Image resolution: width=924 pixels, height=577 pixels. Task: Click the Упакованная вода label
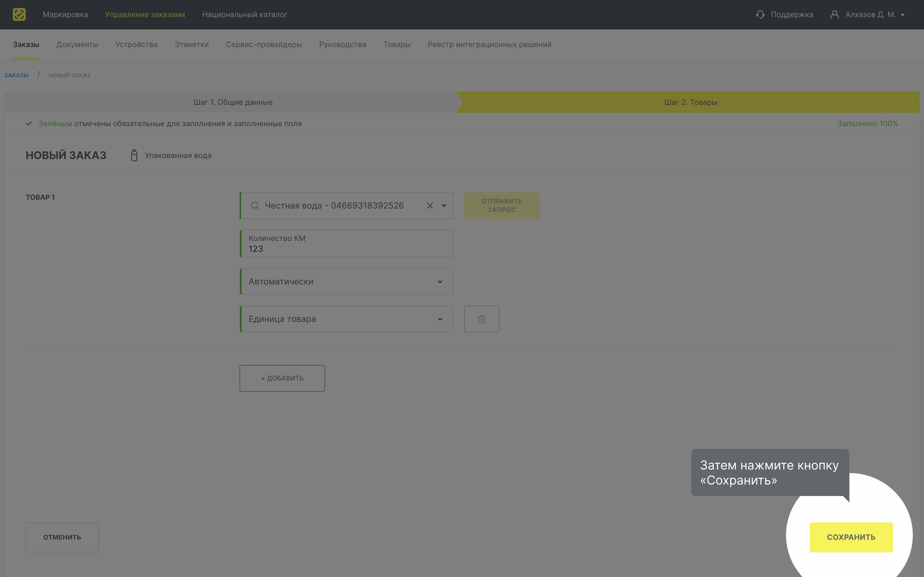pyautogui.click(x=178, y=155)
